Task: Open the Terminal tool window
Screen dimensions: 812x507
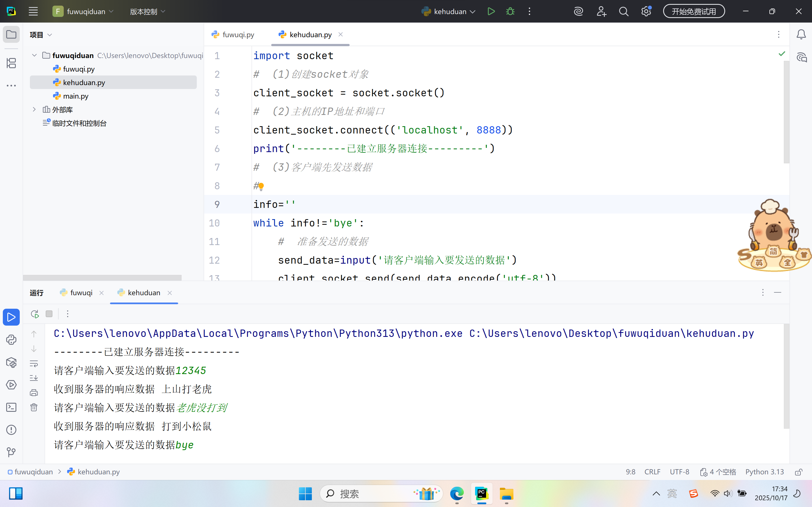Action: (11, 407)
